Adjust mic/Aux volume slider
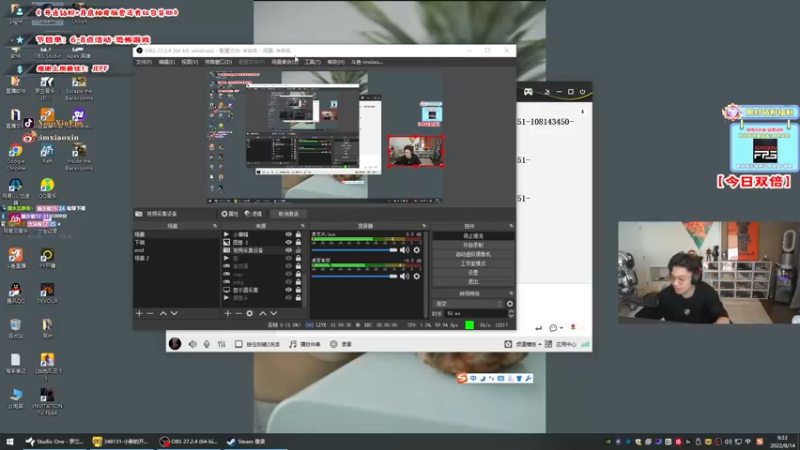This screenshot has width=800, height=450. [x=355, y=250]
